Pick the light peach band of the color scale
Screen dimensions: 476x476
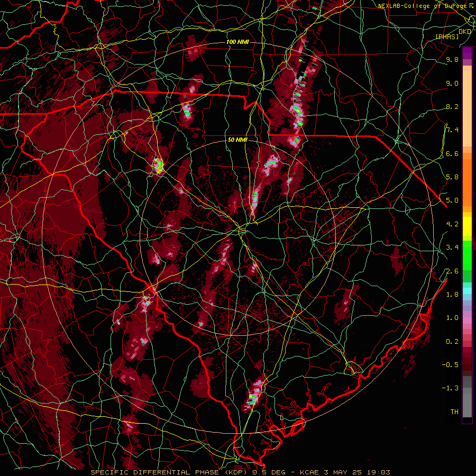click(467, 108)
